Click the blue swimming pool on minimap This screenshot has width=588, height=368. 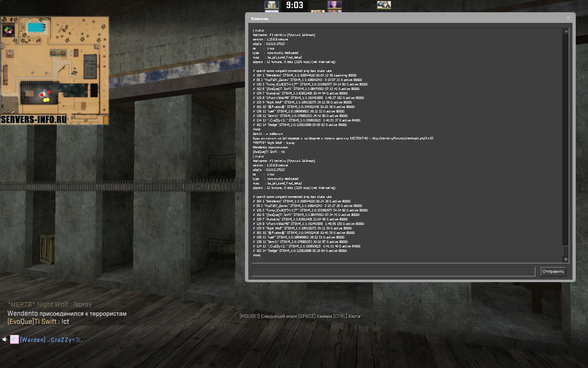[x=36, y=27]
